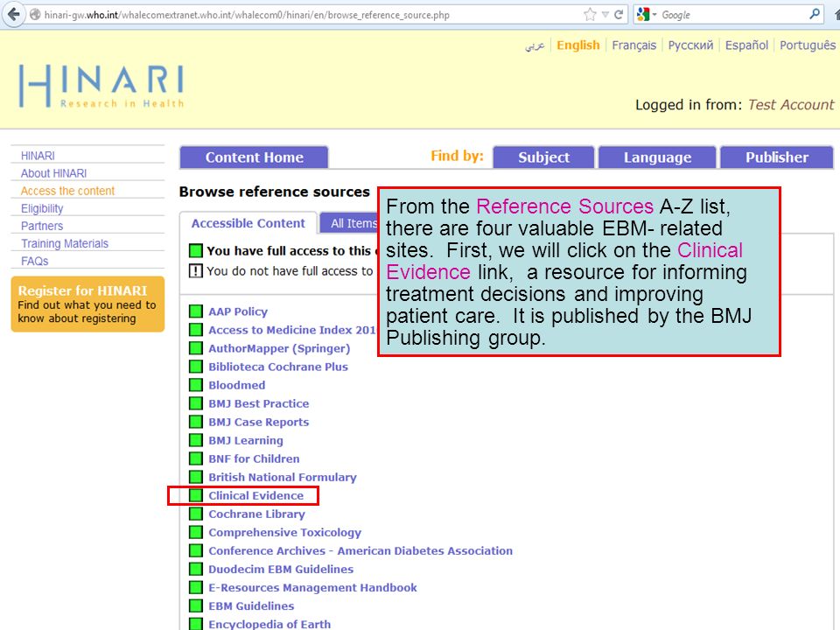Open Encyclopedia of Earth link
840x630 pixels.
[269, 624]
